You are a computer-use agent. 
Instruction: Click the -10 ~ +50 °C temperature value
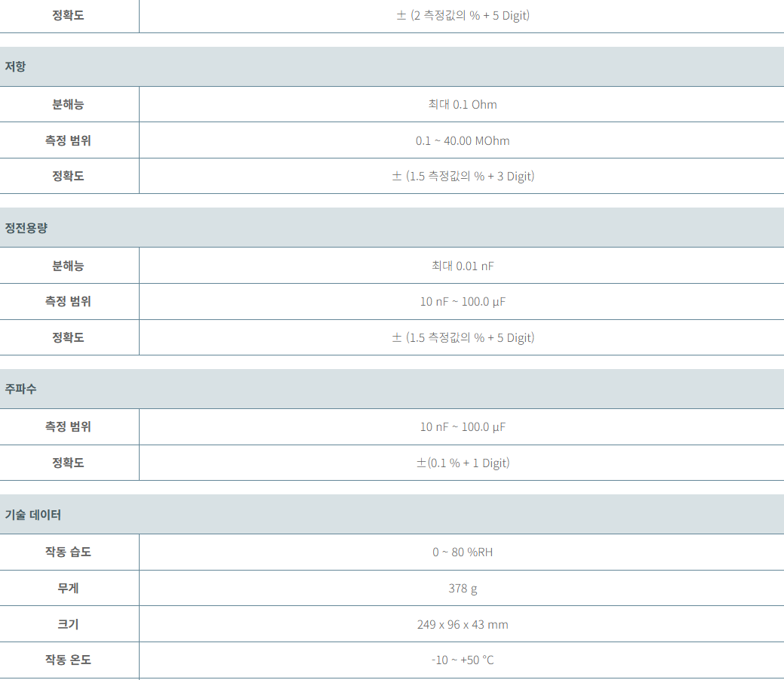pos(463,660)
